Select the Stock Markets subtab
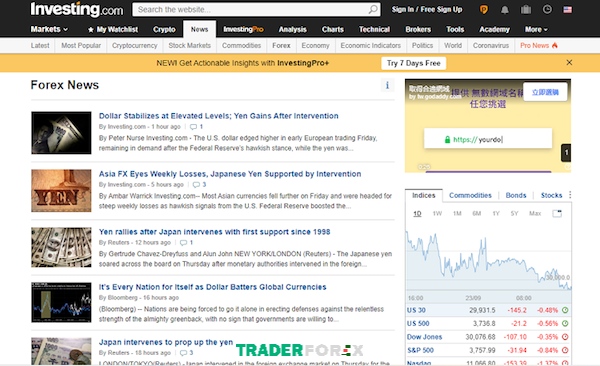Screen dimensions: 600x366 [189, 46]
